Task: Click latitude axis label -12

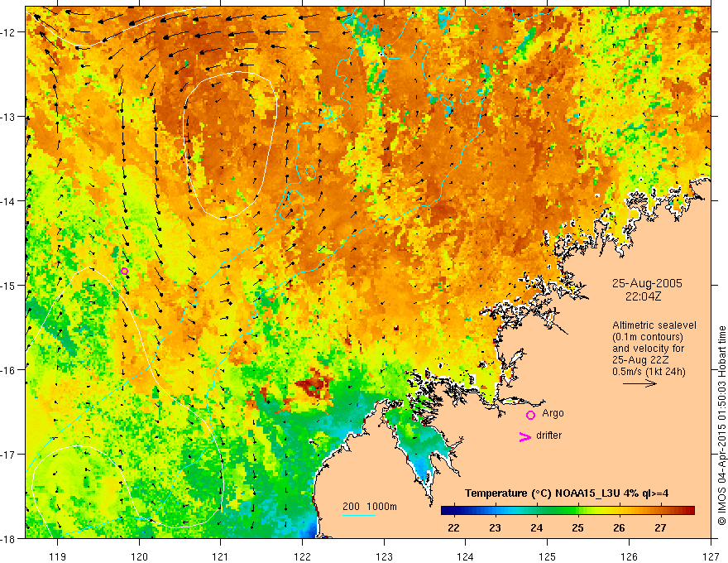Action: coord(8,32)
